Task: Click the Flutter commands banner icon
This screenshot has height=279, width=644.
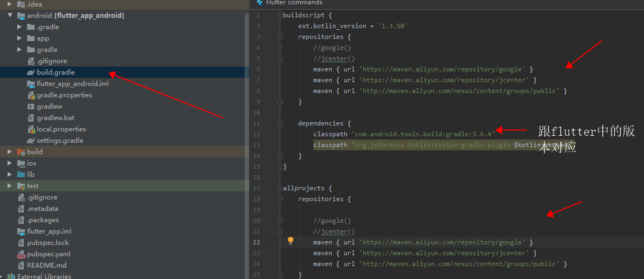Action: click(x=260, y=3)
